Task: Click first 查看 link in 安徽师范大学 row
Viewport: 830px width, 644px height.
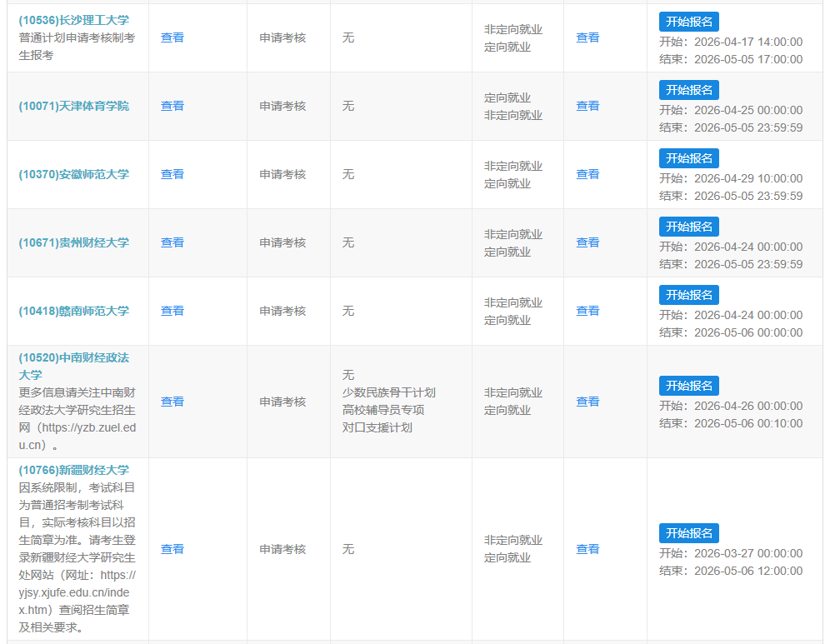Action: [172, 174]
